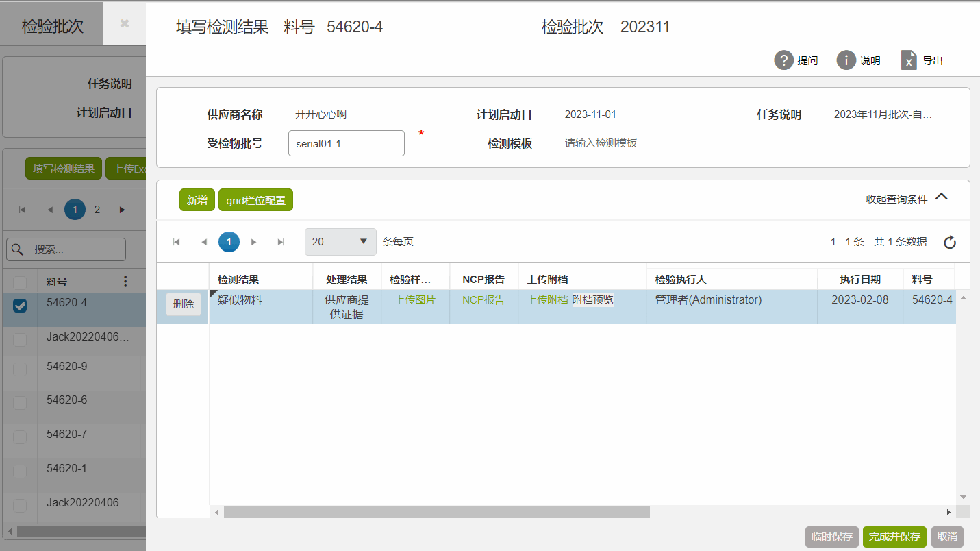This screenshot has height=551, width=980.
Task: Check the 54620-6 row checkbox
Action: [x=20, y=403]
